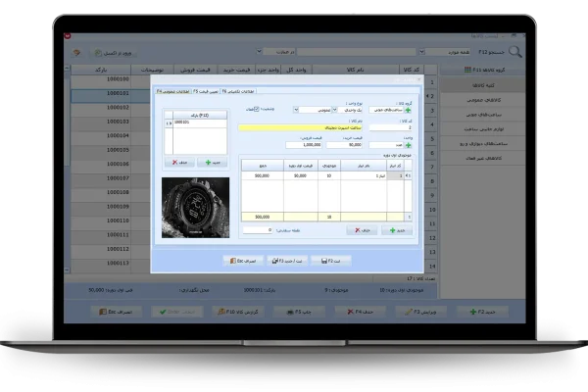This screenshot has width=588, height=392.
Task: Toggle the active status checkbox in the dialog
Action: point(257,109)
